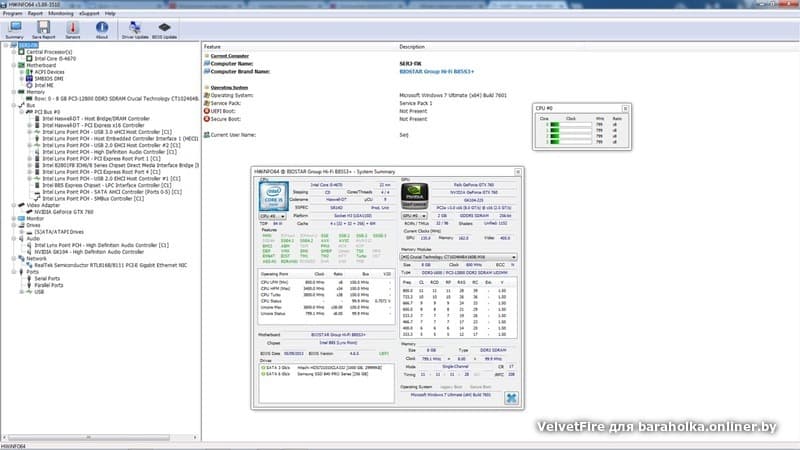Screen dimensions: 800x450
Task: Select the Central Processor(s) tree icon
Action: tap(21, 52)
